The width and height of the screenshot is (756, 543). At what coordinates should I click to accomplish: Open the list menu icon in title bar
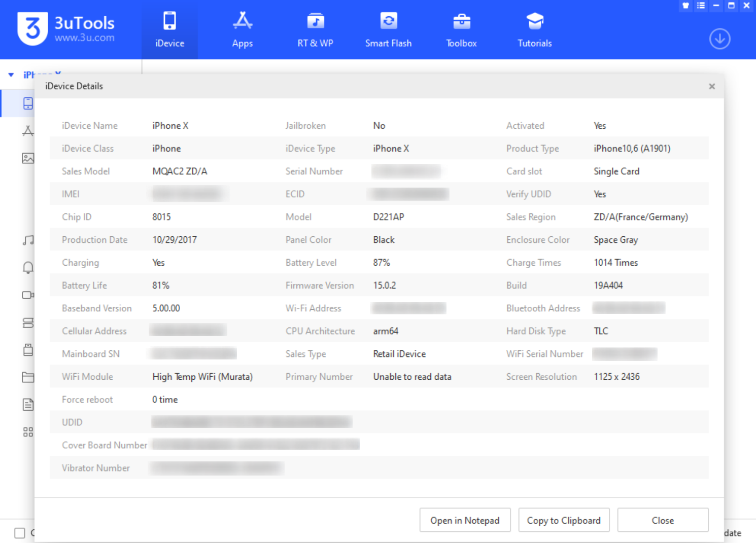(x=701, y=6)
